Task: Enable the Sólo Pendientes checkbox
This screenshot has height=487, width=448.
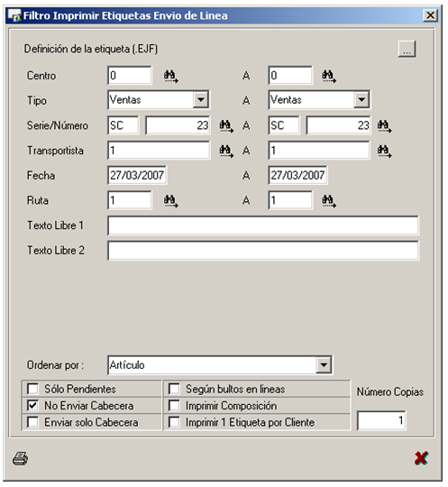Action: tap(32, 389)
